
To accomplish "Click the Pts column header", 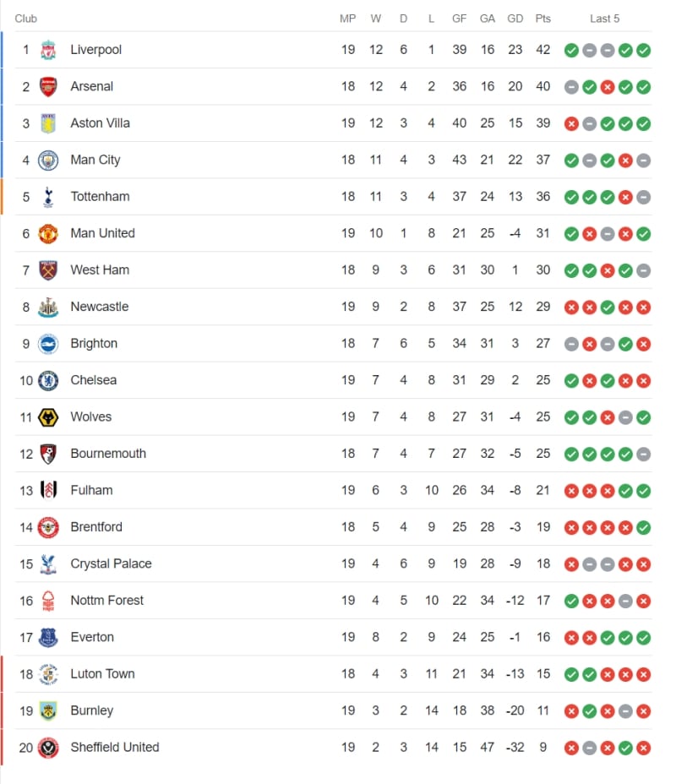I will point(542,19).
